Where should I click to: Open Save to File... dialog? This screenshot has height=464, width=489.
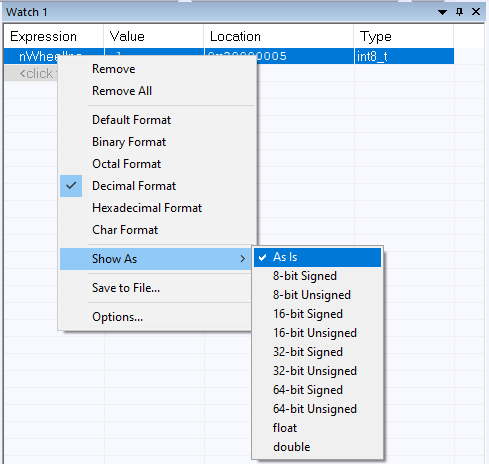point(156,288)
